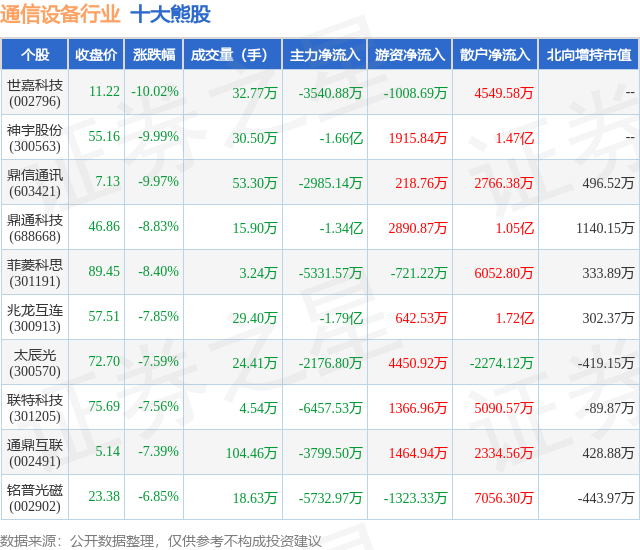Click hot money value -1323.33万
Image resolution: width=640 pixels, height=550 pixels.
416,498
